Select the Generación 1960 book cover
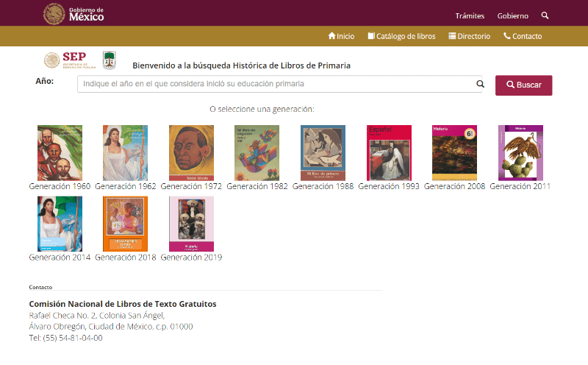The width and height of the screenshot is (588, 365). pyautogui.click(x=60, y=153)
